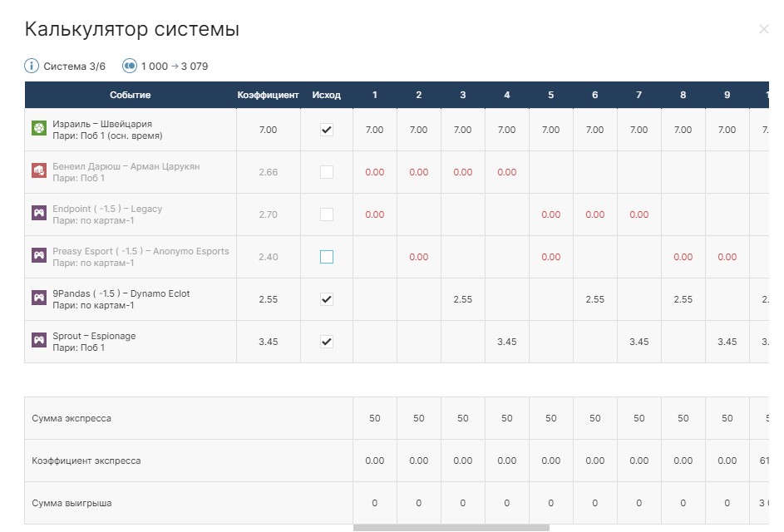The width and height of the screenshot is (784, 532).
Task: Click 3.45 in Коэффициент column for Sprout
Action: click(x=268, y=342)
